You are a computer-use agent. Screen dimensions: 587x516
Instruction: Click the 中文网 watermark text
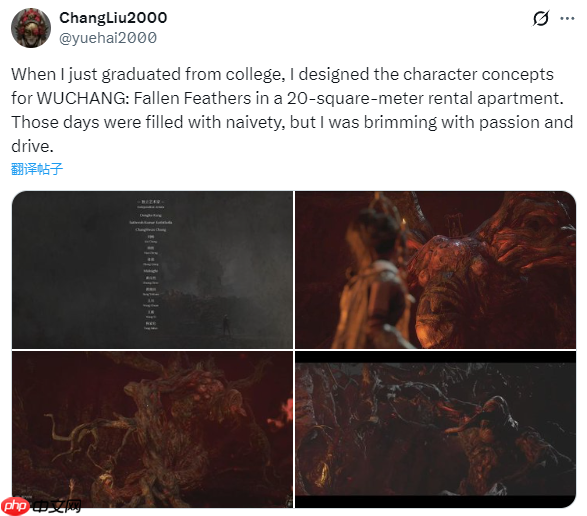pyautogui.click(x=56, y=507)
